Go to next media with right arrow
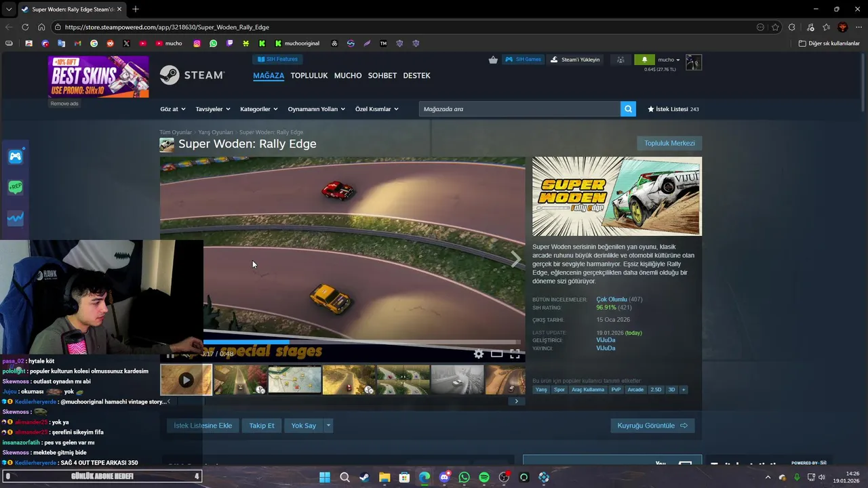This screenshot has height=488, width=868. [515, 260]
